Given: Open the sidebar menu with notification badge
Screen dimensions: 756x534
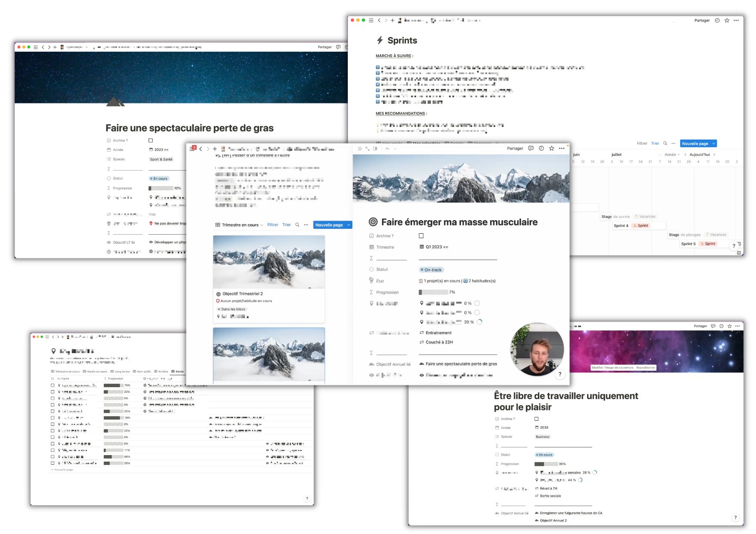Looking at the screenshot, I should pos(193,149).
